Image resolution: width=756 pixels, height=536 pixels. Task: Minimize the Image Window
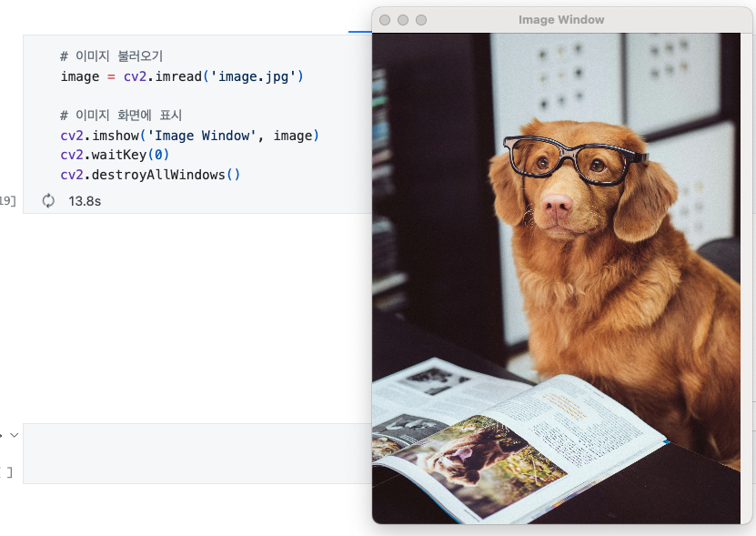[403, 20]
